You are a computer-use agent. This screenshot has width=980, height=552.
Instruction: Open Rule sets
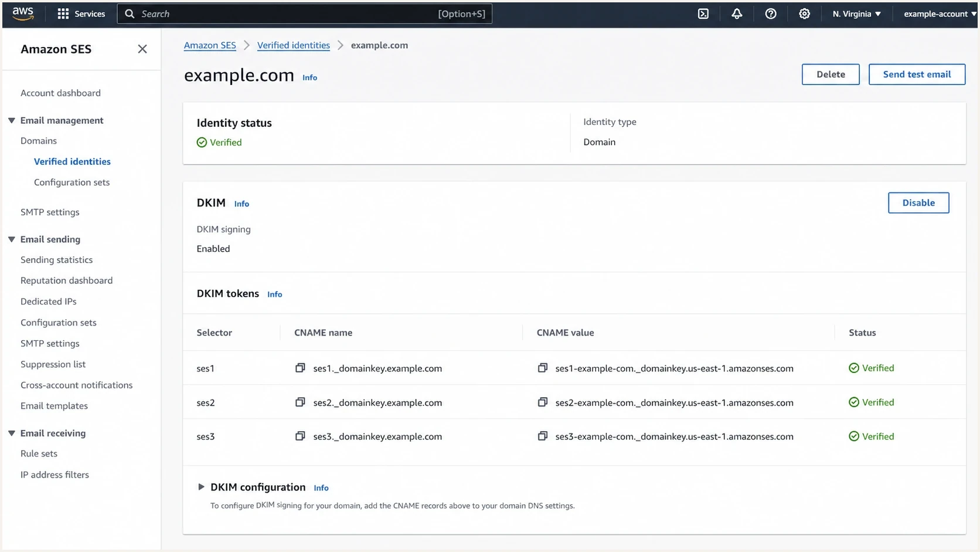(x=39, y=453)
